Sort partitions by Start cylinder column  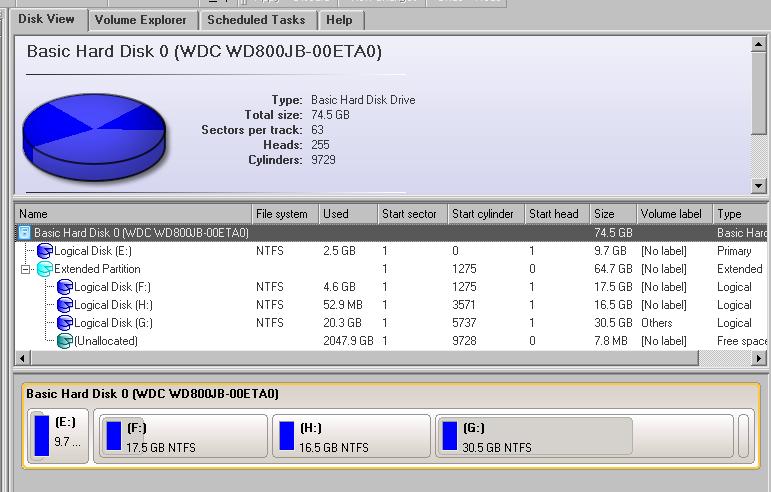pos(484,214)
